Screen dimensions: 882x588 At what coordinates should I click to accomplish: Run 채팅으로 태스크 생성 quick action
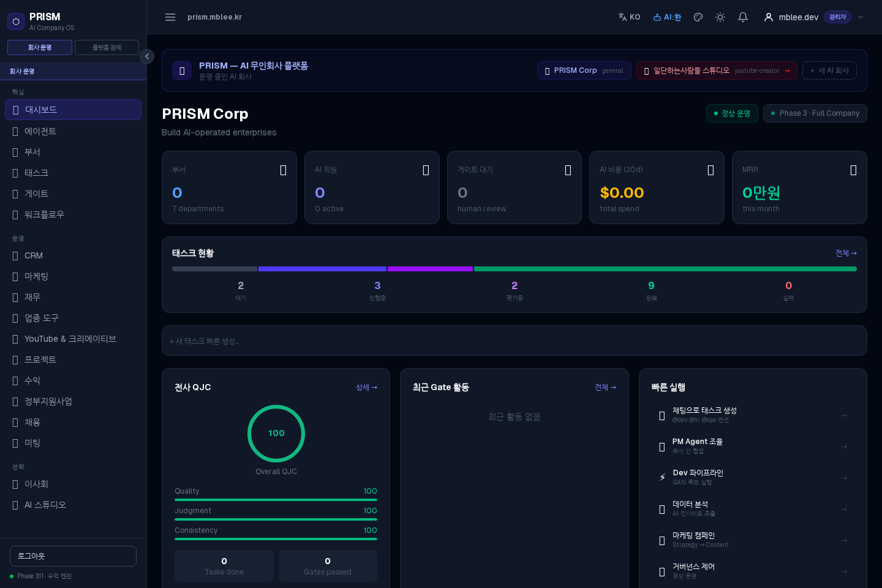[753, 415]
